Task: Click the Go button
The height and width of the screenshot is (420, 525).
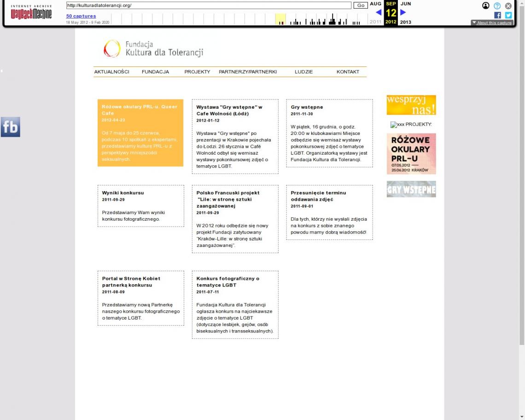Action: 361,6
